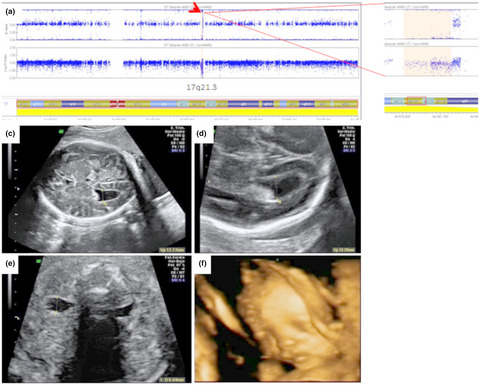
Task: Click the highlighted red-boxed band in the zoomed ideogram
Action: pyautogui.click(x=416, y=101)
